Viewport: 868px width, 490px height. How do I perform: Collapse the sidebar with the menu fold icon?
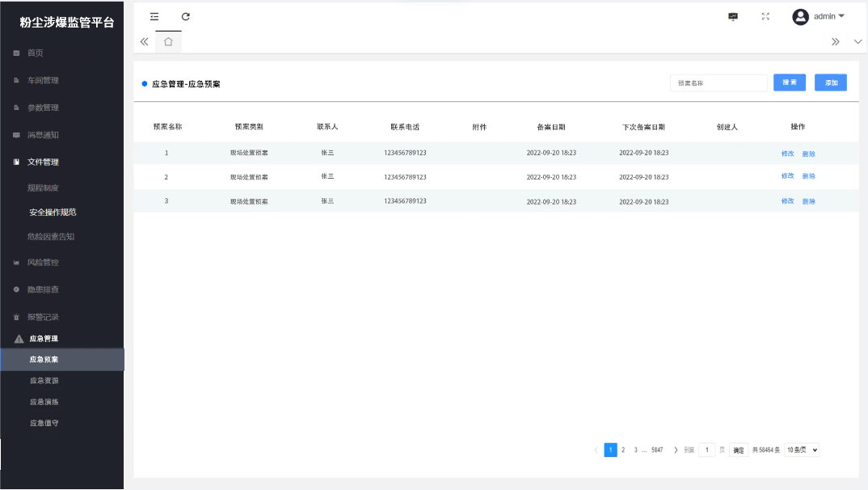click(154, 16)
